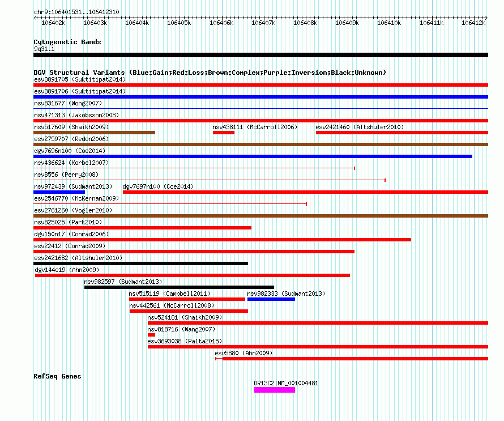Viewport: 504px width, 421px height.
Task: Select esv2421682 (Altshuler2010) label
Action: [78, 258]
